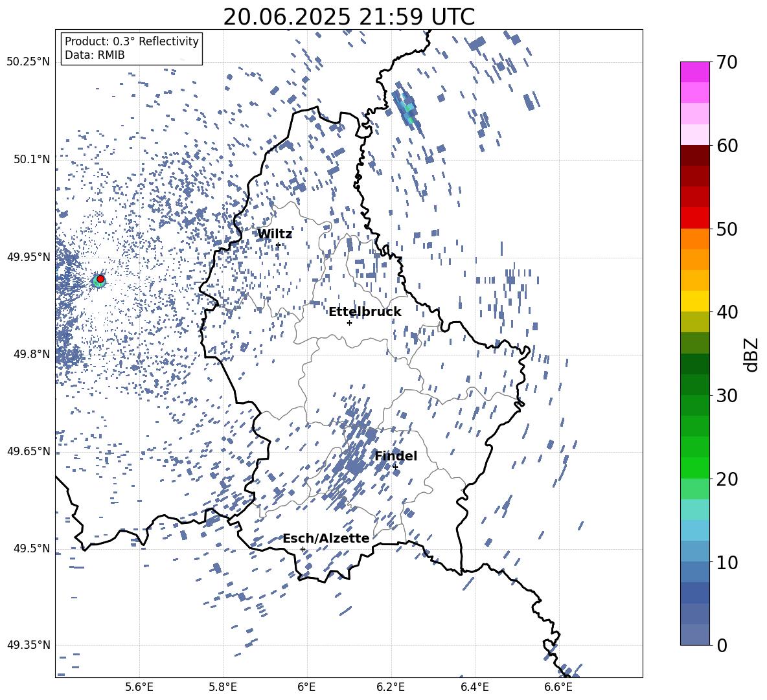Click the Esch/Alzette city label
Viewport: 767px width, 700px height.
[326, 538]
